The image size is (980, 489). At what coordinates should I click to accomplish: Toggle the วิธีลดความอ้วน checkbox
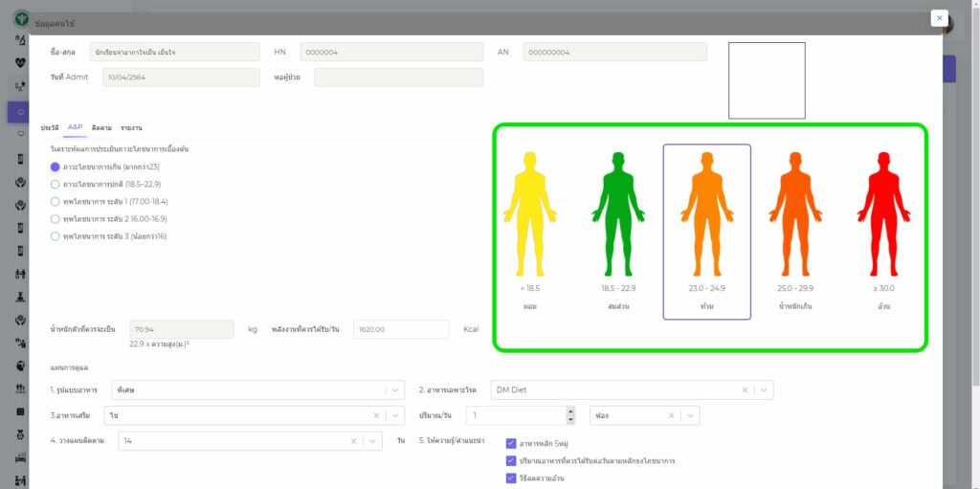coord(511,478)
